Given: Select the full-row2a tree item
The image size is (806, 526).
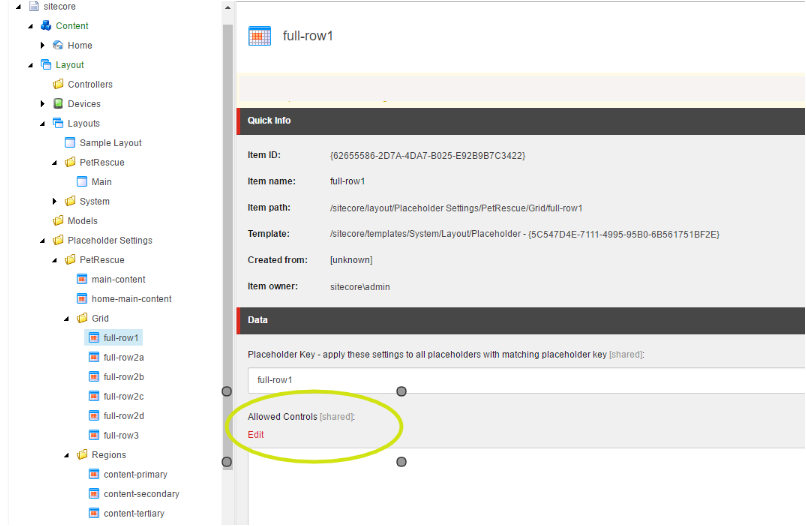Looking at the screenshot, I should 123,357.
